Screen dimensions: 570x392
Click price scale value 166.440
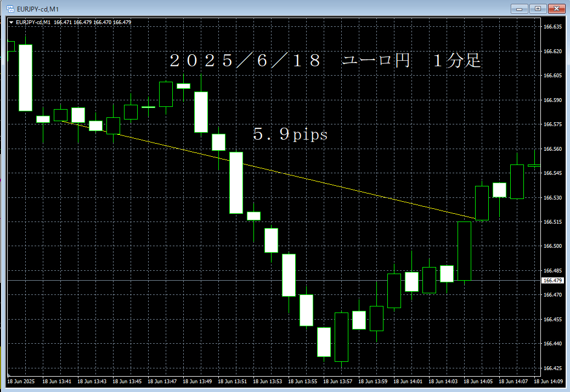552,343
